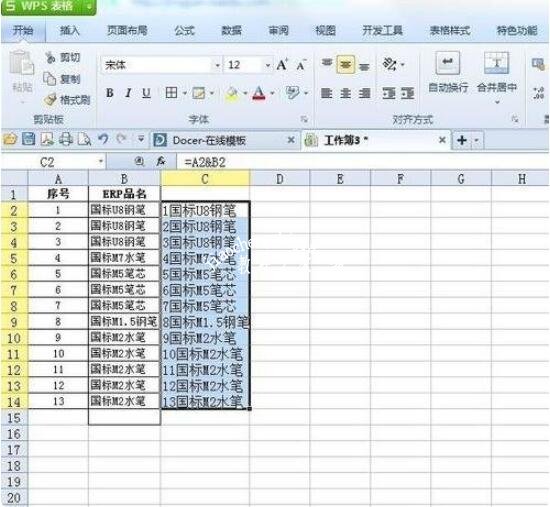The height and width of the screenshot is (507, 550).
Task: Increase font size with large A icon
Action: pos(282,65)
